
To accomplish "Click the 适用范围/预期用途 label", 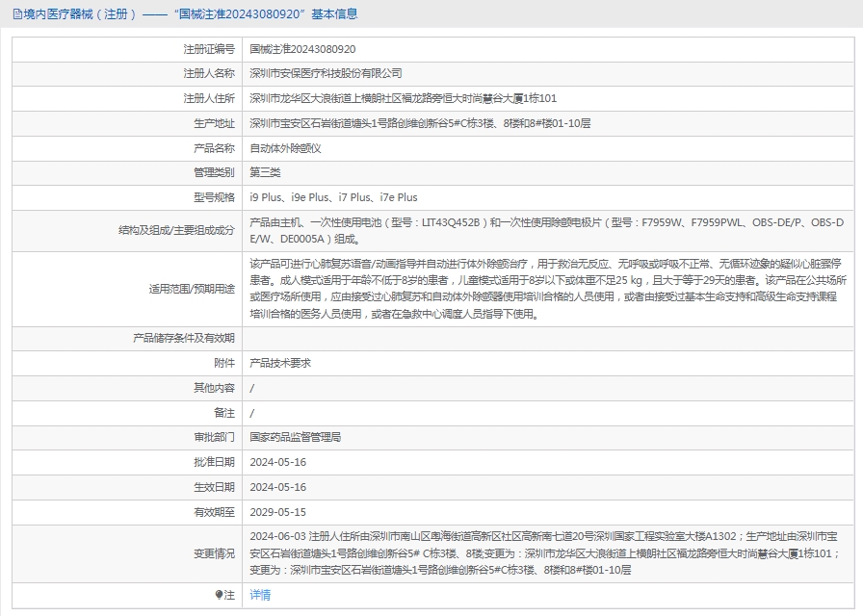I will [192, 289].
